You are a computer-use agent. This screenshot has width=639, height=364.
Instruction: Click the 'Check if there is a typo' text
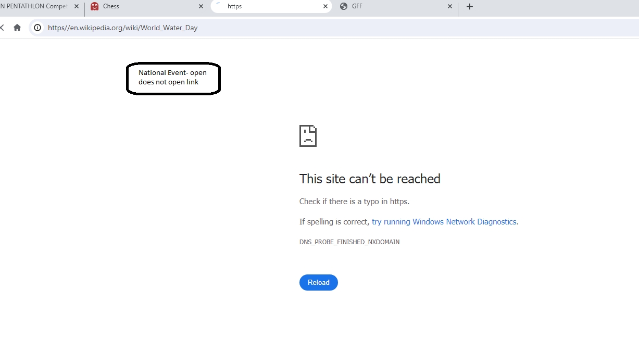pyautogui.click(x=354, y=202)
